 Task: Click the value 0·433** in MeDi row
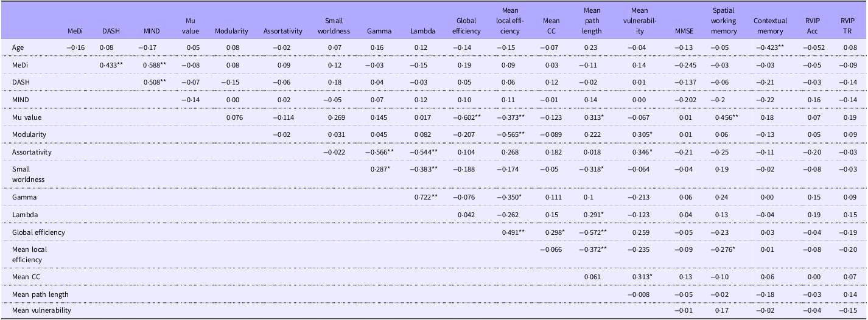point(112,64)
